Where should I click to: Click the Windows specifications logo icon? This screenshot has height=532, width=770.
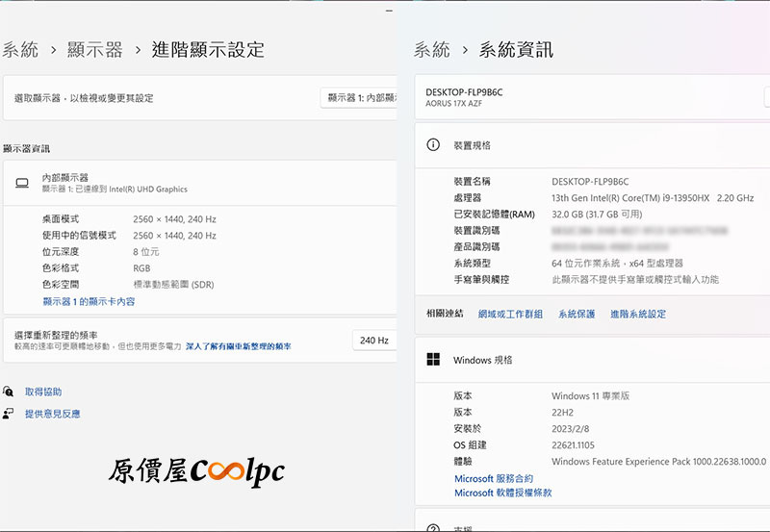coord(433,359)
